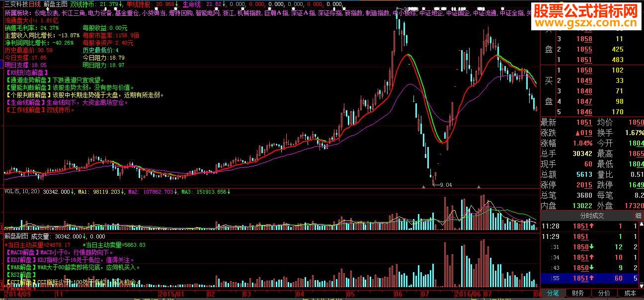Click the buy level price 1847
Screen dimensions: 644x300
click(x=584, y=102)
